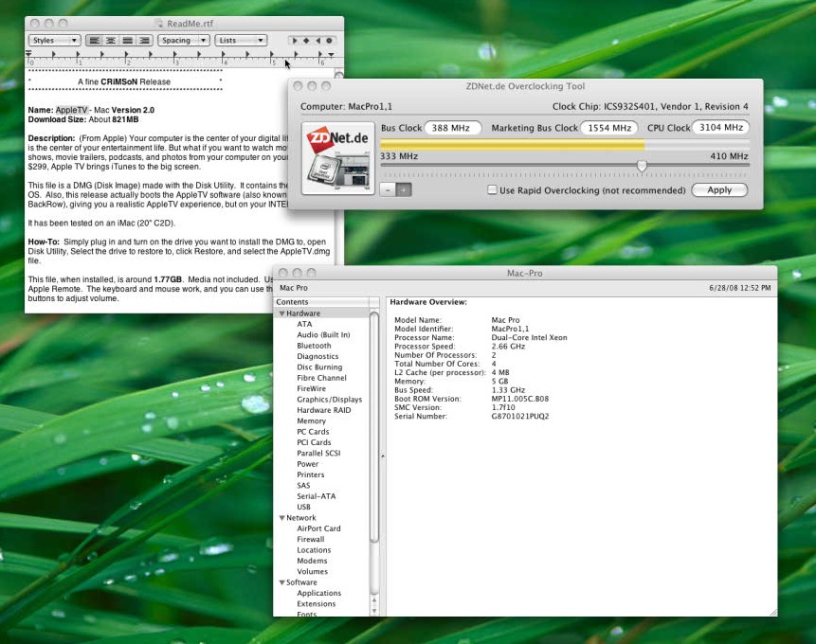
Task: Click the ruler's right indent marker
Action: point(331,55)
